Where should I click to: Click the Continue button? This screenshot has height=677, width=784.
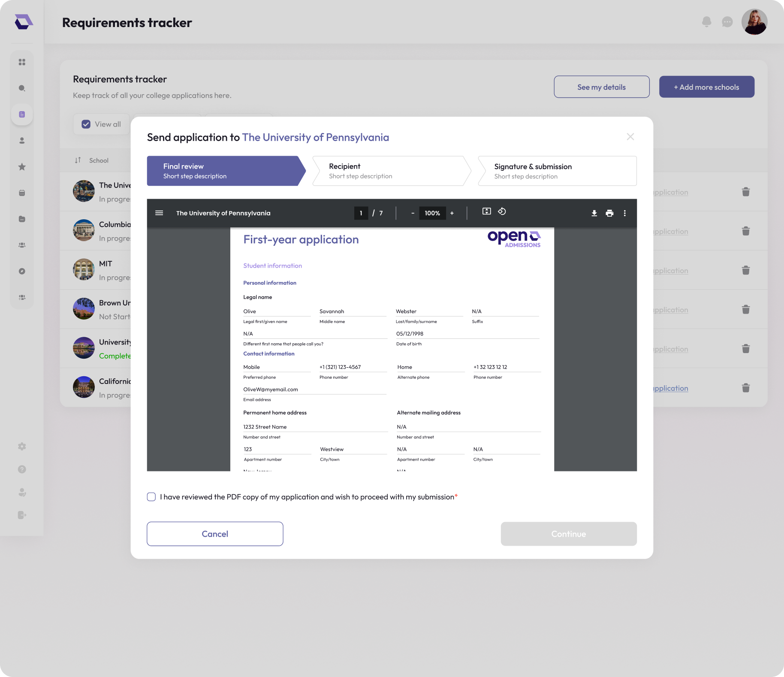pos(569,534)
